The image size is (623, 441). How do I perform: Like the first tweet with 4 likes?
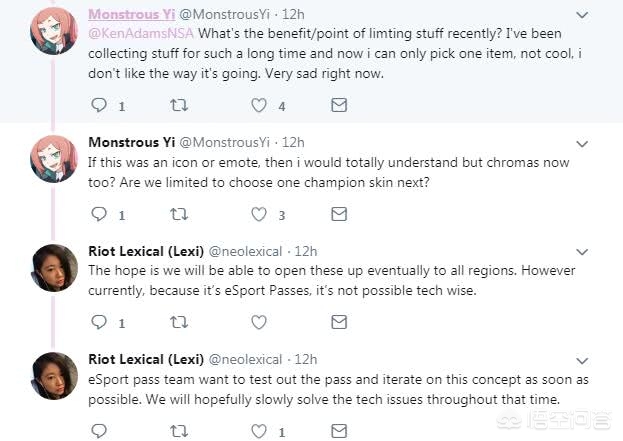pyautogui.click(x=259, y=105)
